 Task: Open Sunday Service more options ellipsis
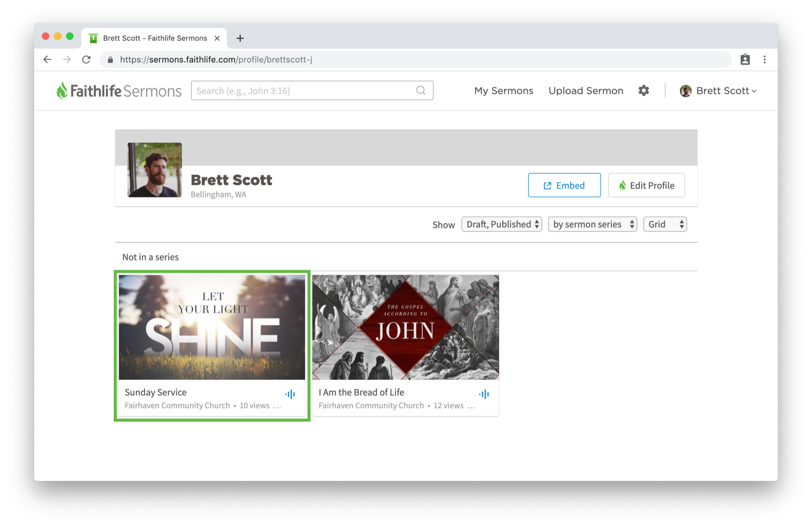277,406
